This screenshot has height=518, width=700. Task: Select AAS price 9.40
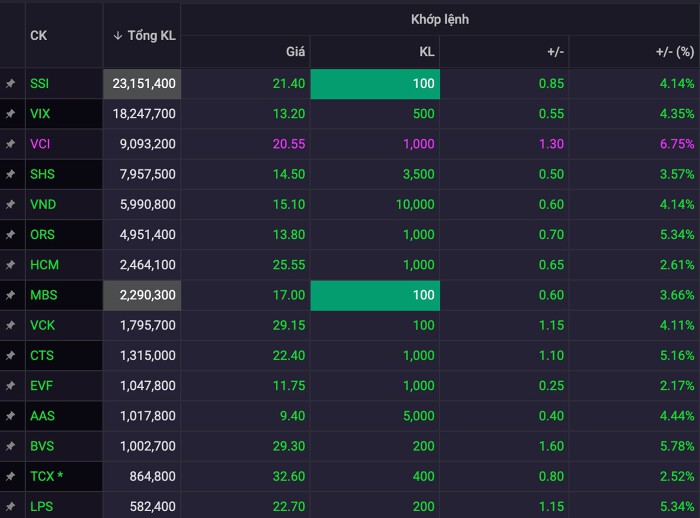(x=292, y=416)
